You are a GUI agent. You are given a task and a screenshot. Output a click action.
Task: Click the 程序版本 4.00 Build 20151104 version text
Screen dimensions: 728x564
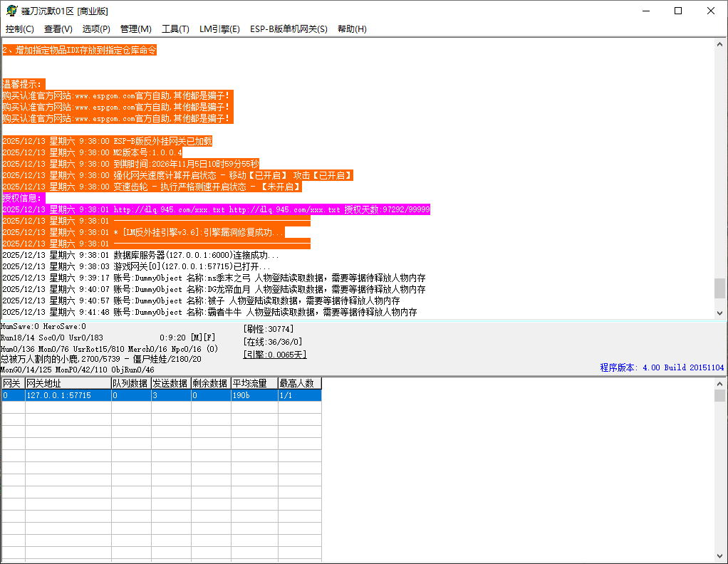point(662,367)
